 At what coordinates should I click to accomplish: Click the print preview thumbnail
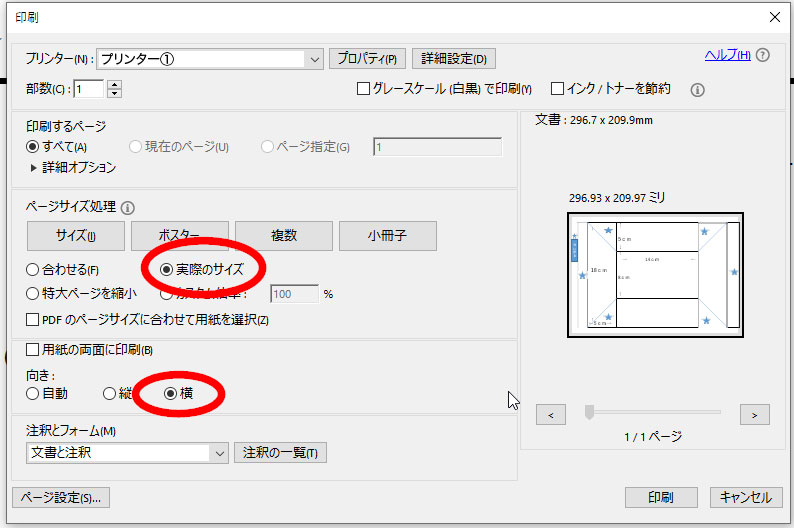[655, 273]
